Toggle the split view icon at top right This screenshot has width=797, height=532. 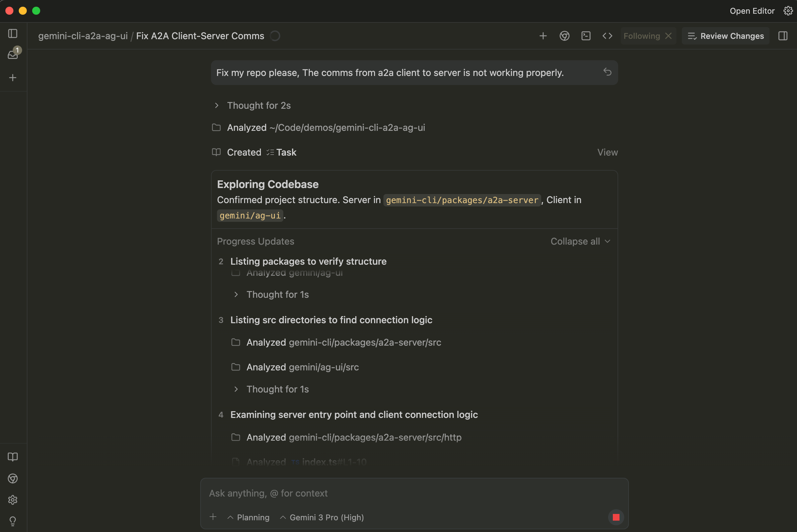[x=783, y=35]
